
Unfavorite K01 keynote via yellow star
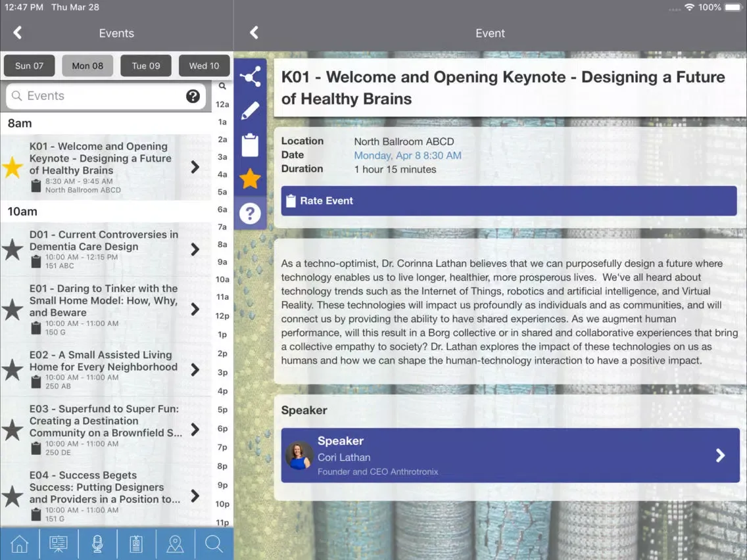pyautogui.click(x=12, y=168)
